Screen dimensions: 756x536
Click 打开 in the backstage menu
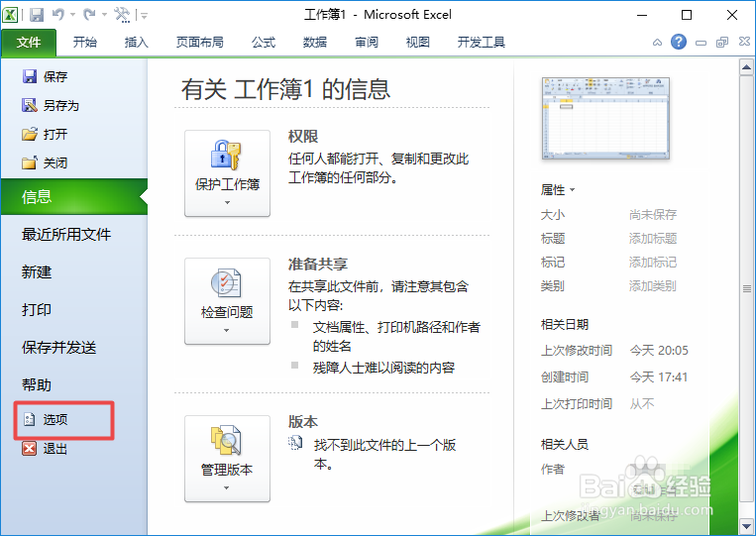[45, 134]
